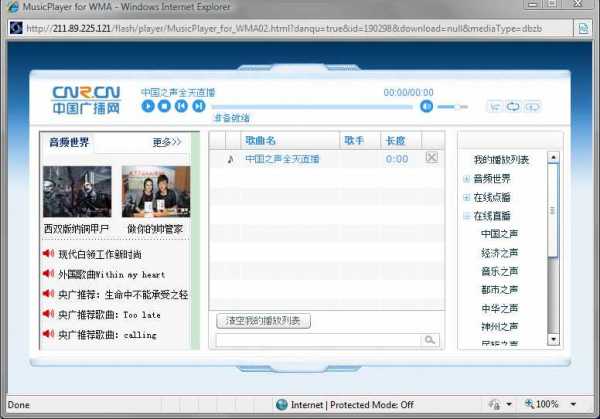The image size is (600, 419).
Task: Click speaker icon beside 生命中不能承受之轻
Action: point(48,293)
